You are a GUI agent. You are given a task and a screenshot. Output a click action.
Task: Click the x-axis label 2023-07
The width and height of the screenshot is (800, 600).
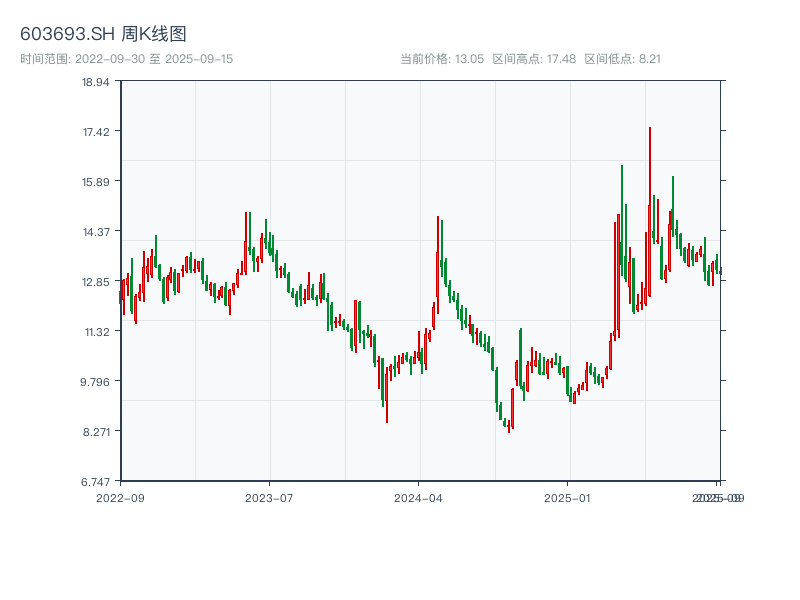[269, 498]
